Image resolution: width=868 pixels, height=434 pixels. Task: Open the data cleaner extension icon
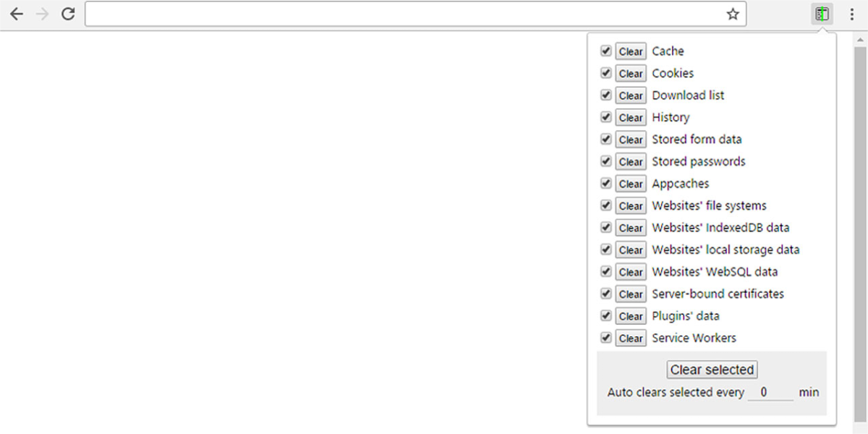(822, 14)
